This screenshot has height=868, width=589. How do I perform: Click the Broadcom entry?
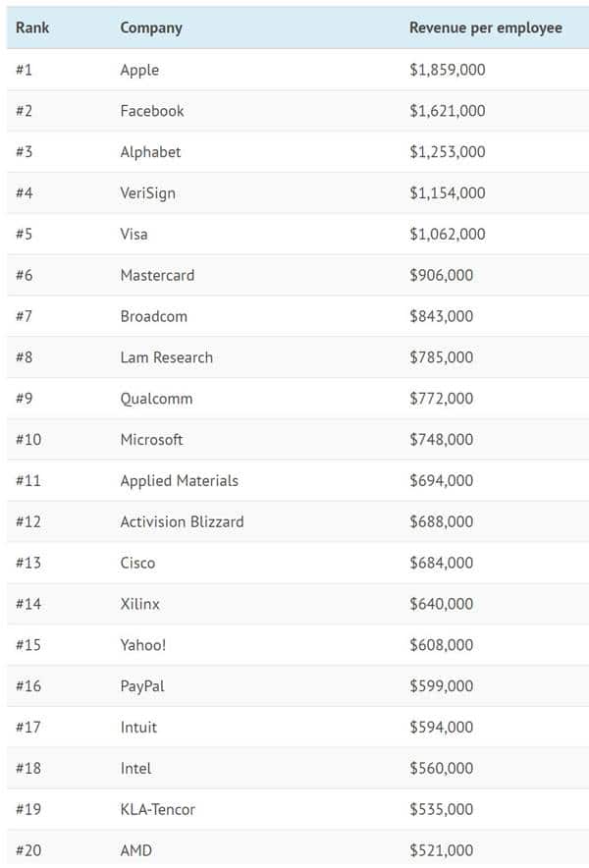pyautogui.click(x=153, y=317)
